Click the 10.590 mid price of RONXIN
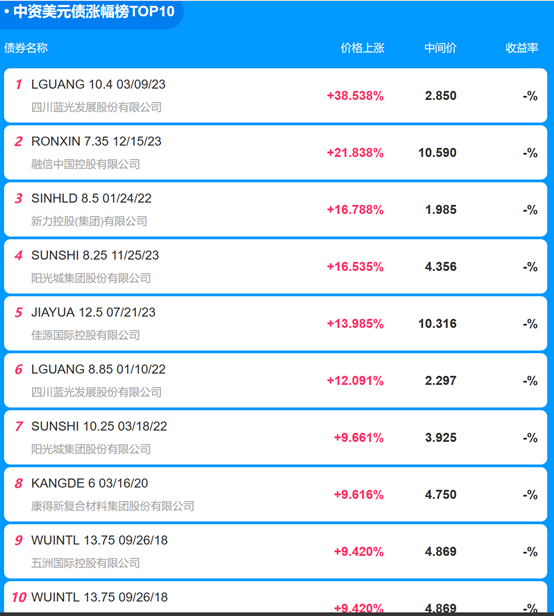Viewport: 554px width, 616px height. (437, 153)
